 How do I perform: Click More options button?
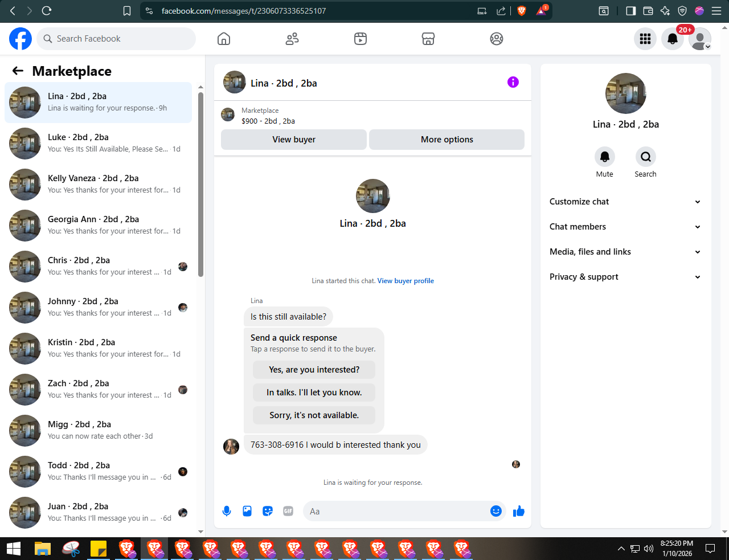(x=447, y=140)
